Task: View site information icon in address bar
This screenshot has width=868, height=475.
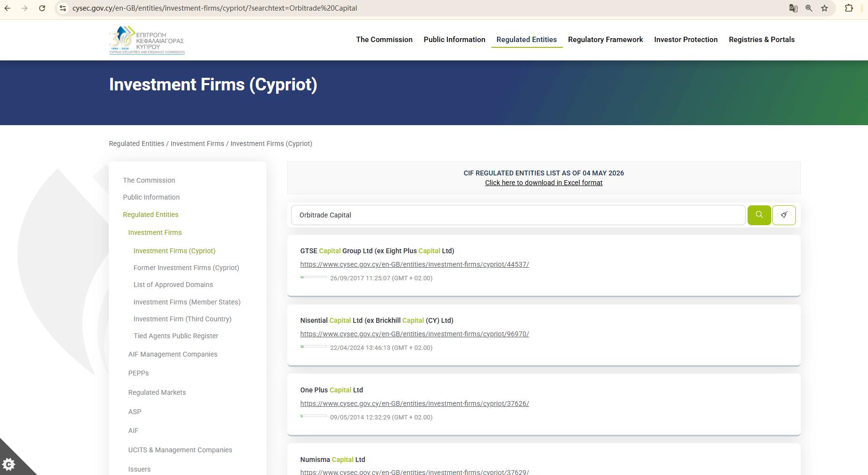Action: click(63, 8)
